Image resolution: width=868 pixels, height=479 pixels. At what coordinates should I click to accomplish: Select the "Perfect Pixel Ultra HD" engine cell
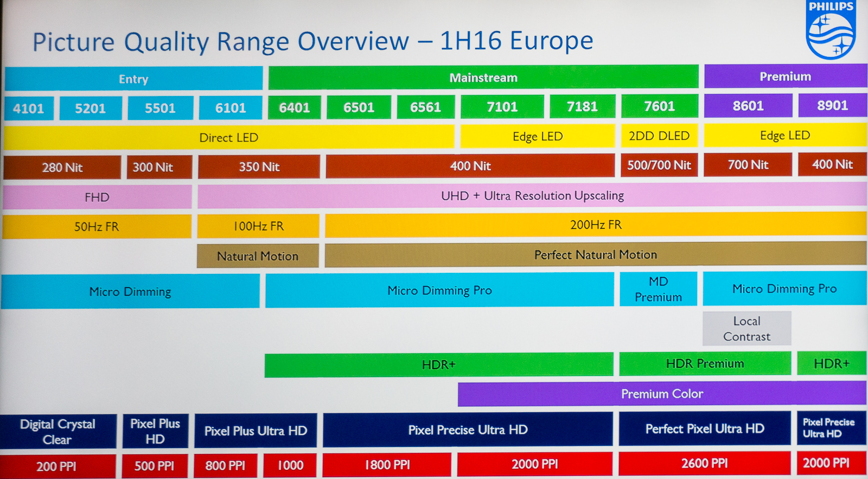pos(705,429)
